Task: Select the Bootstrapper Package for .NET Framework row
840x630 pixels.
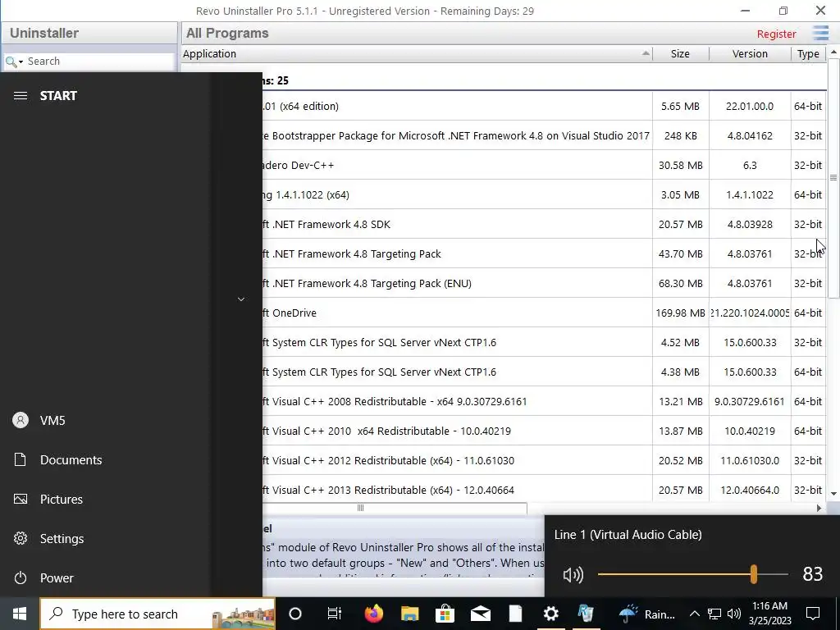Action: pyautogui.click(x=544, y=135)
